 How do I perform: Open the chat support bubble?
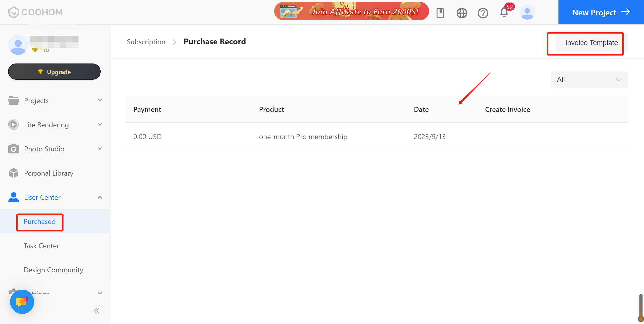pyautogui.click(x=22, y=302)
